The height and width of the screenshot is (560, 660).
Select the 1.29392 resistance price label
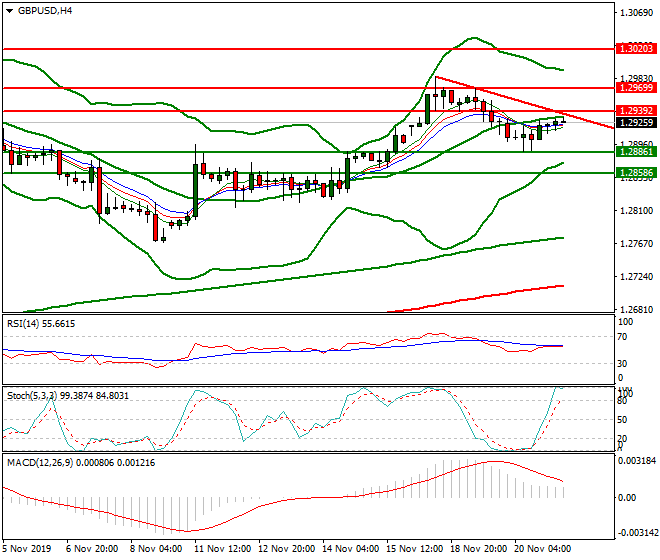point(636,110)
